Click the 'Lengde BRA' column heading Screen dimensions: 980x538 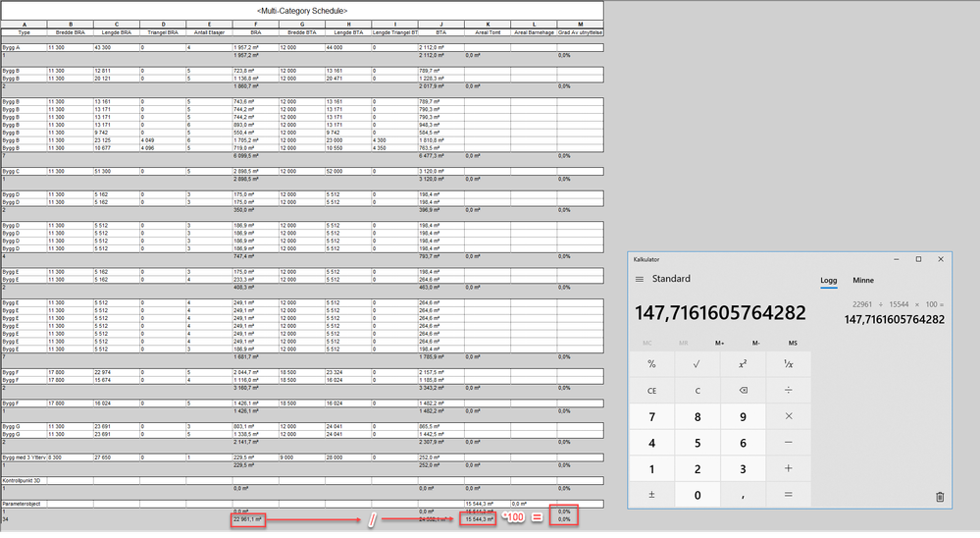click(117, 32)
